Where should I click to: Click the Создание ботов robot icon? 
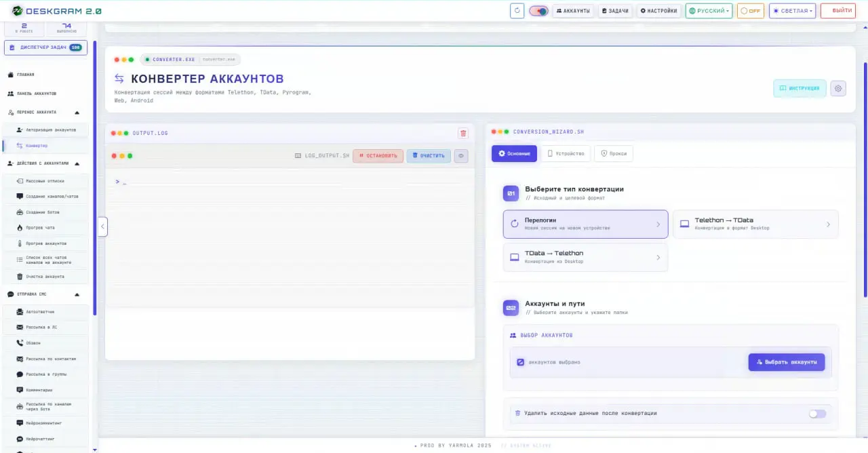click(x=20, y=212)
